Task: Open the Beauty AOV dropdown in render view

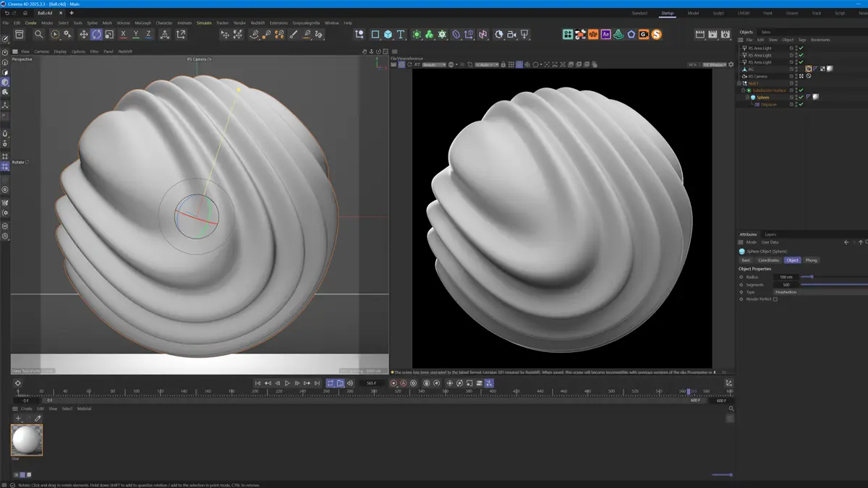Action: tap(434, 64)
